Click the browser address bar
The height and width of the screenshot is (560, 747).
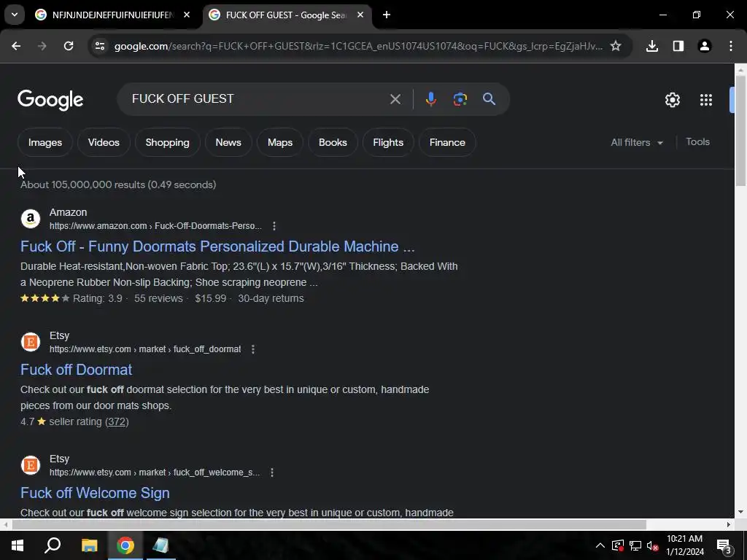coord(357,46)
